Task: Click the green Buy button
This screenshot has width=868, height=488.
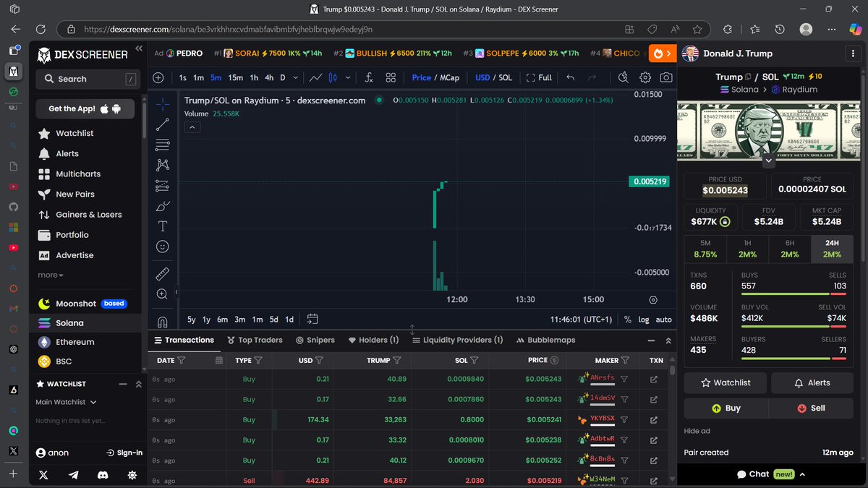Action: tap(726, 408)
